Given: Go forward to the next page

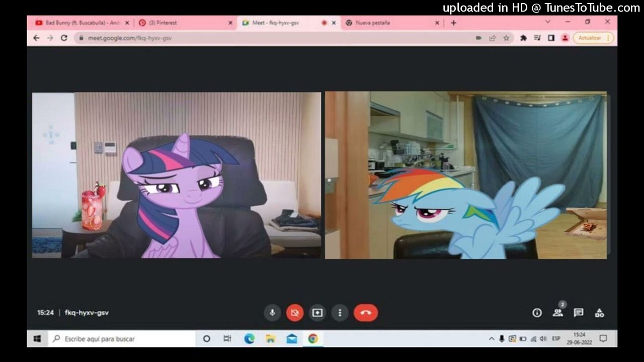Looking at the screenshot, I should (50, 38).
